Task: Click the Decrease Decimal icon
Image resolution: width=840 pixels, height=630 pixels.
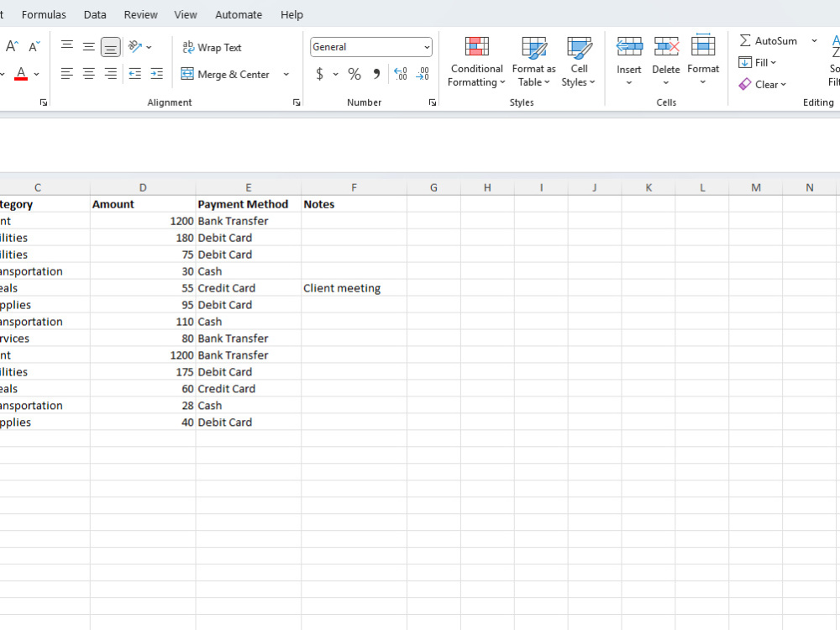Action: click(x=423, y=74)
